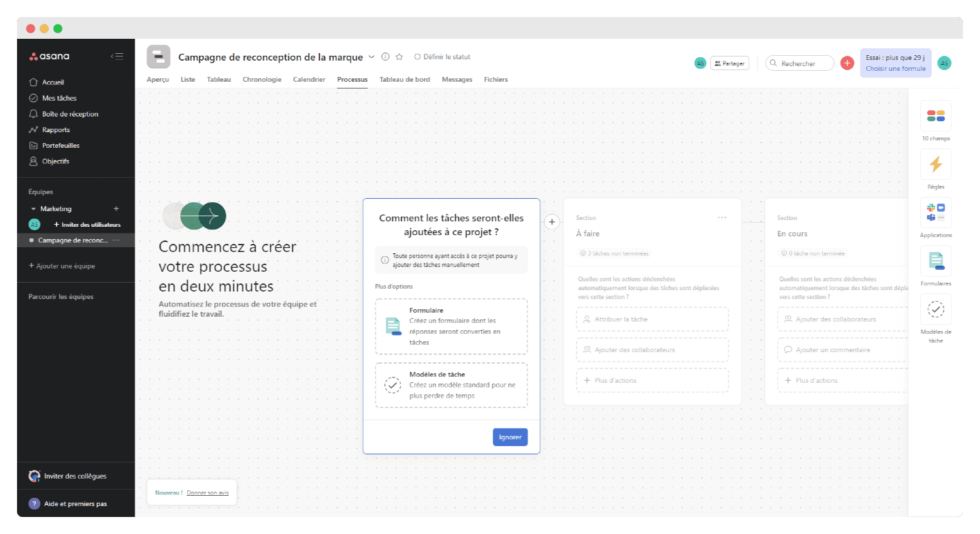This screenshot has height=534, width=980.
Task: Add a team with Marketing plus icon
Action: pos(116,208)
